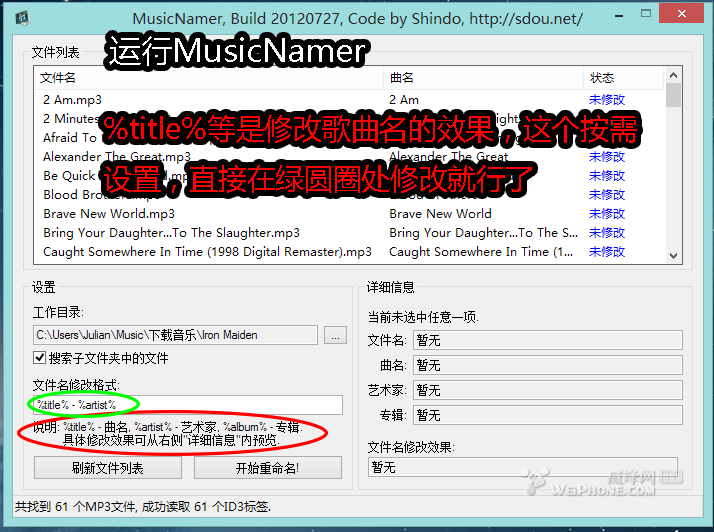The width and height of the screenshot is (714, 532).
Task: Click the 曲名 column header
Action: (x=484, y=78)
